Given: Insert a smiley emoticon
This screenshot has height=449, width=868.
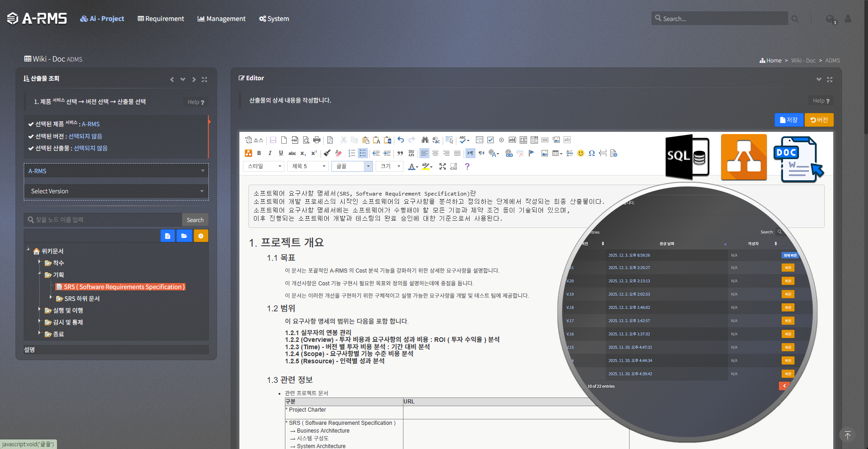Looking at the screenshot, I should tap(580, 153).
